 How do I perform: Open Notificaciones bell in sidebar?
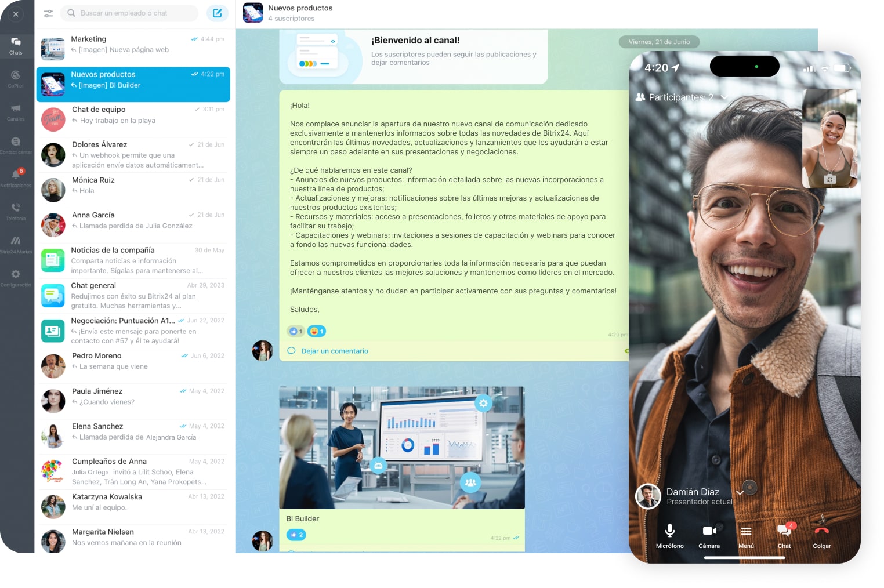tap(16, 177)
